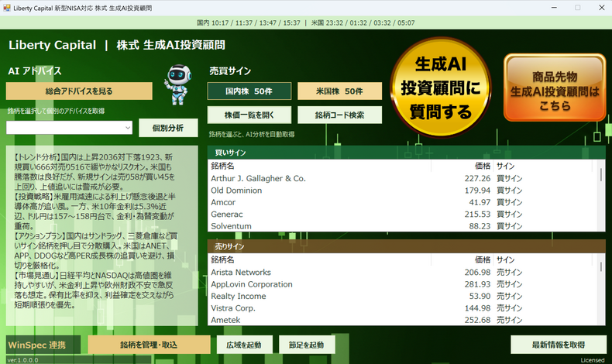This screenshot has width=612, height=364.
Task: Select Vistra Corp. sell signal row
Action: point(404,307)
